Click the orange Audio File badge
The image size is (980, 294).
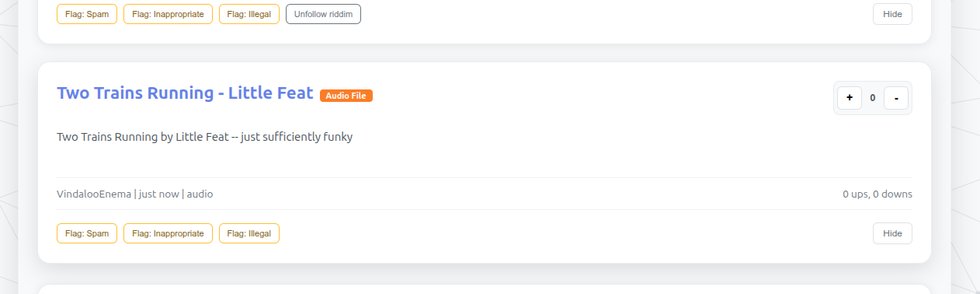coord(346,96)
